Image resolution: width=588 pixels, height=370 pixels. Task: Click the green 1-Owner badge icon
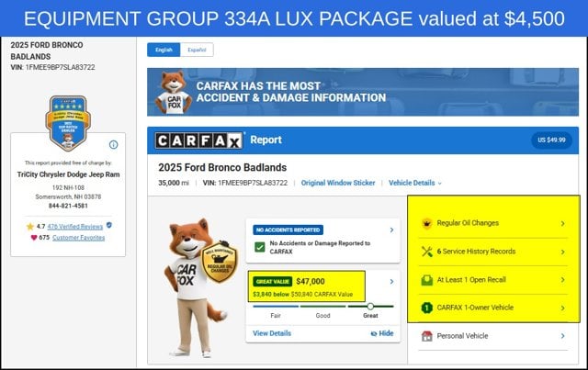426,308
